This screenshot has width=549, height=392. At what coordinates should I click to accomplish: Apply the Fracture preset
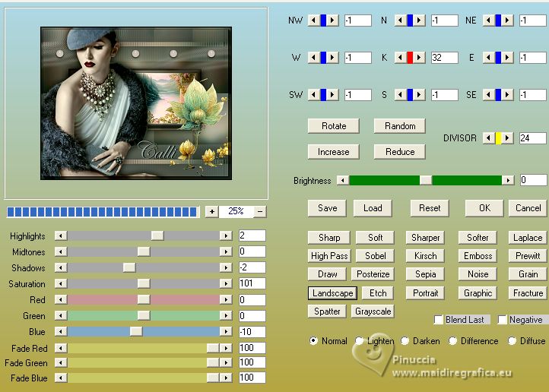coord(528,293)
